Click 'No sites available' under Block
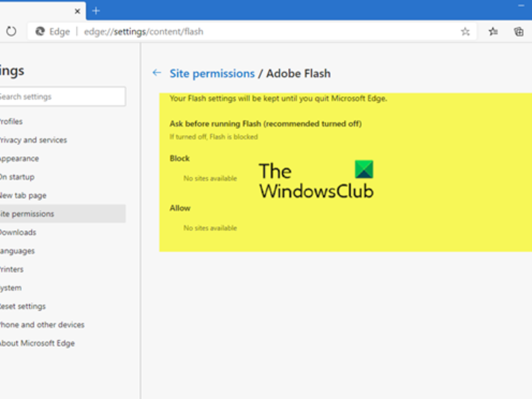Image resolution: width=532 pixels, height=399 pixels. (x=210, y=179)
